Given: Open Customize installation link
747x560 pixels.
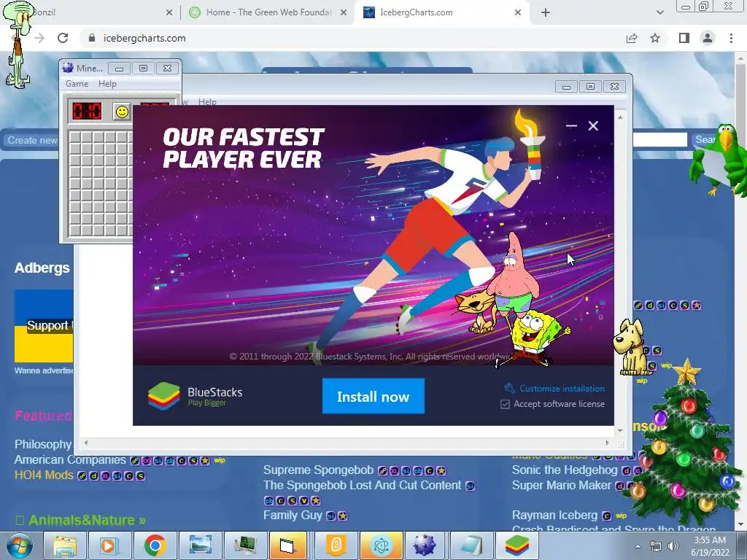Looking at the screenshot, I should (x=562, y=389).
